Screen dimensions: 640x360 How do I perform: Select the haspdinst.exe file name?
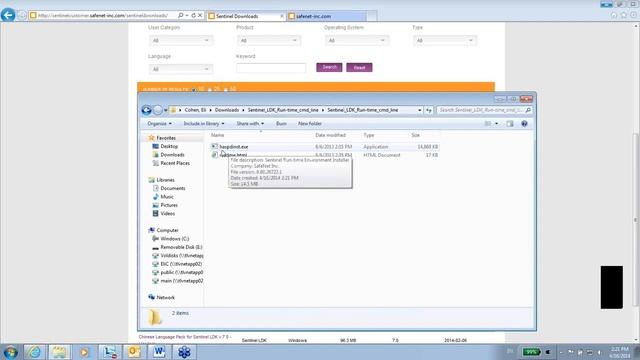point(234,147)
